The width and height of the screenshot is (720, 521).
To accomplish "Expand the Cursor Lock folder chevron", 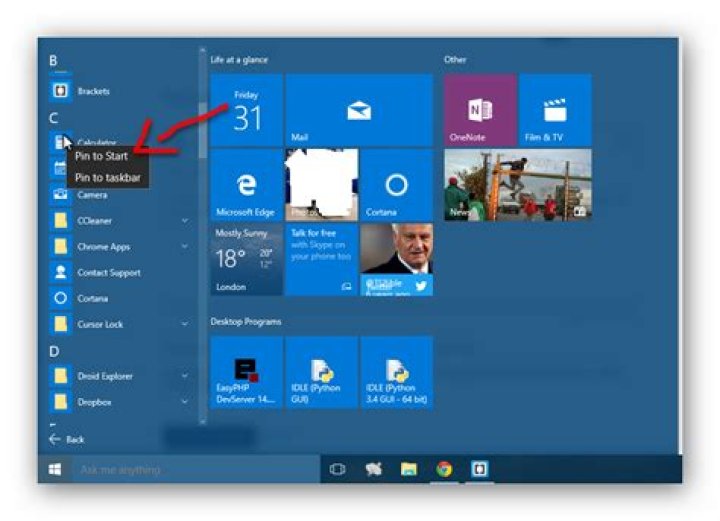I will (185, 324).
